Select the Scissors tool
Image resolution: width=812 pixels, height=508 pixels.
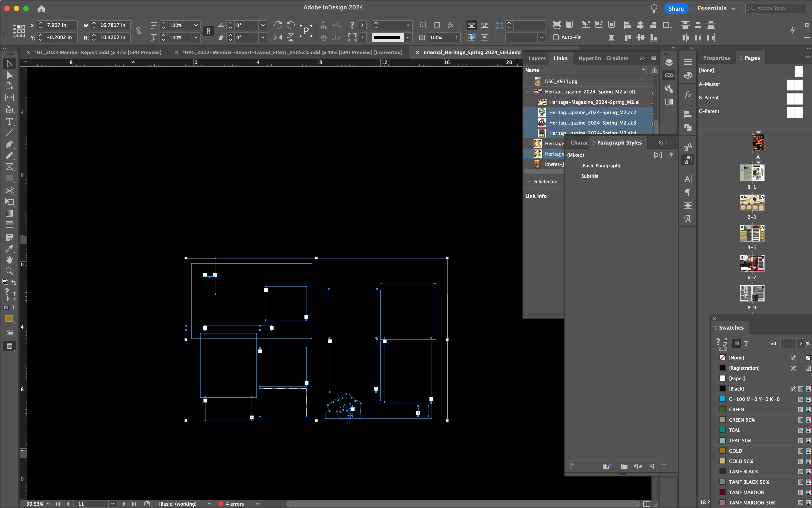[9, 190]
